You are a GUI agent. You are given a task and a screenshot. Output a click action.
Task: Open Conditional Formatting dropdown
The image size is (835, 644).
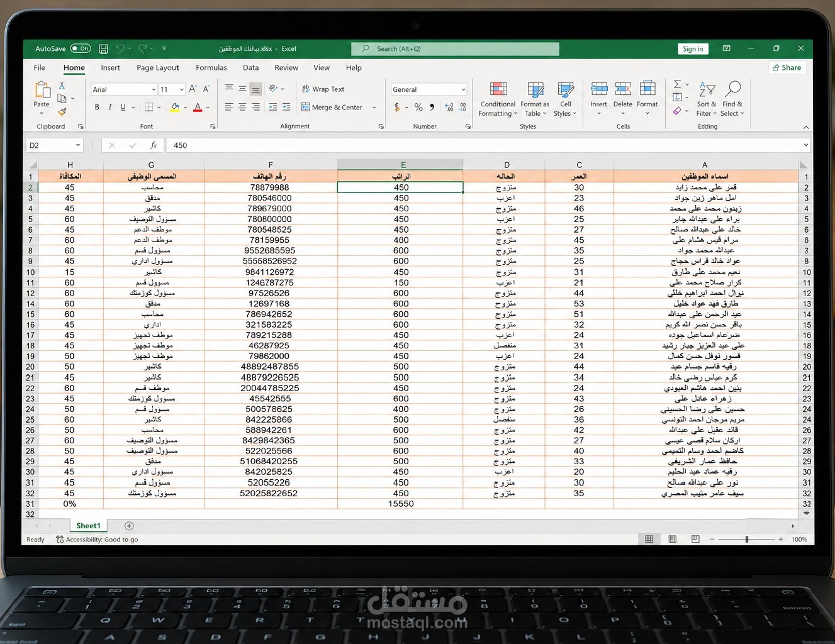pos(498,99)
